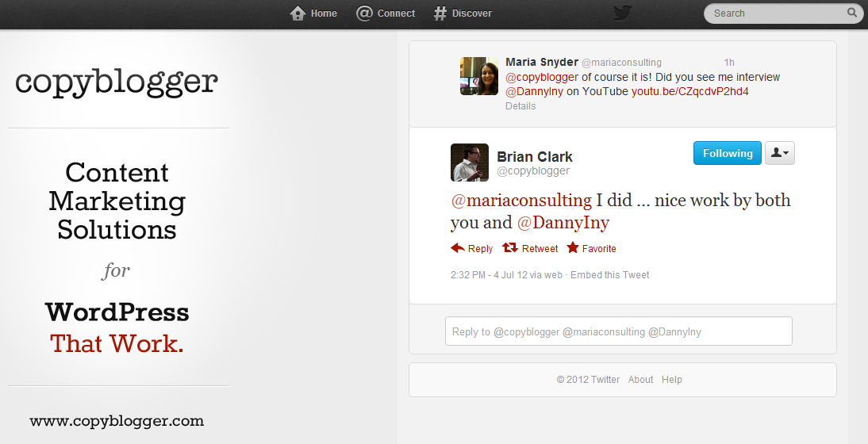Toggle the Following button
Image resolution: width=868 pixels, height=444 pixels.
coord(728,153)
